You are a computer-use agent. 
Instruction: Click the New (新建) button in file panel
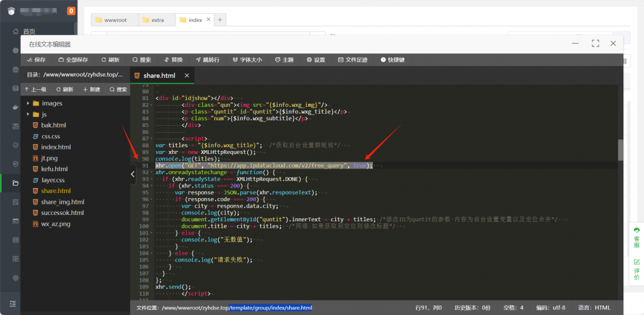tap(91, 89)
